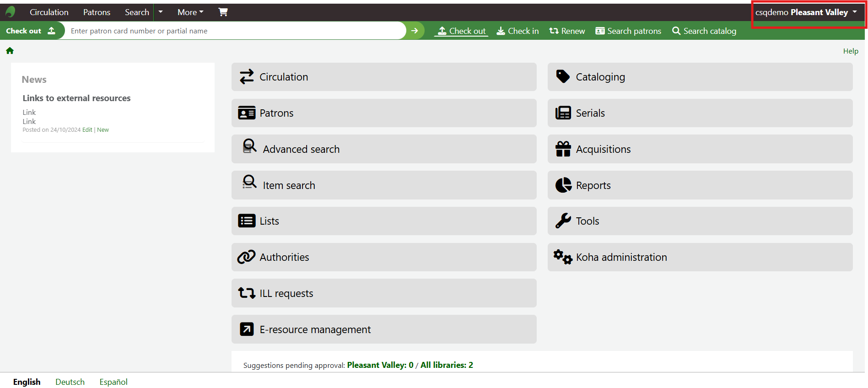
Task: Click the Renew arrows icon
Action: tap(554, 31)
